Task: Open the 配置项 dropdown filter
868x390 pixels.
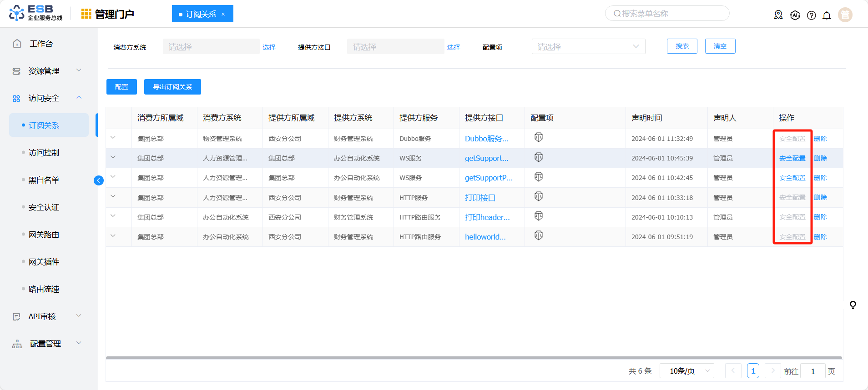Action: (588, 47)
